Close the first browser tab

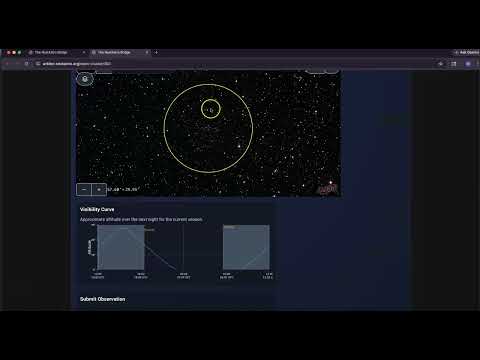[84, 52]
